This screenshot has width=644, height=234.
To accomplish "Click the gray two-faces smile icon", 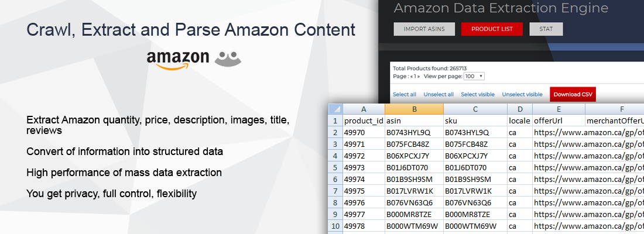I will 228,59.
